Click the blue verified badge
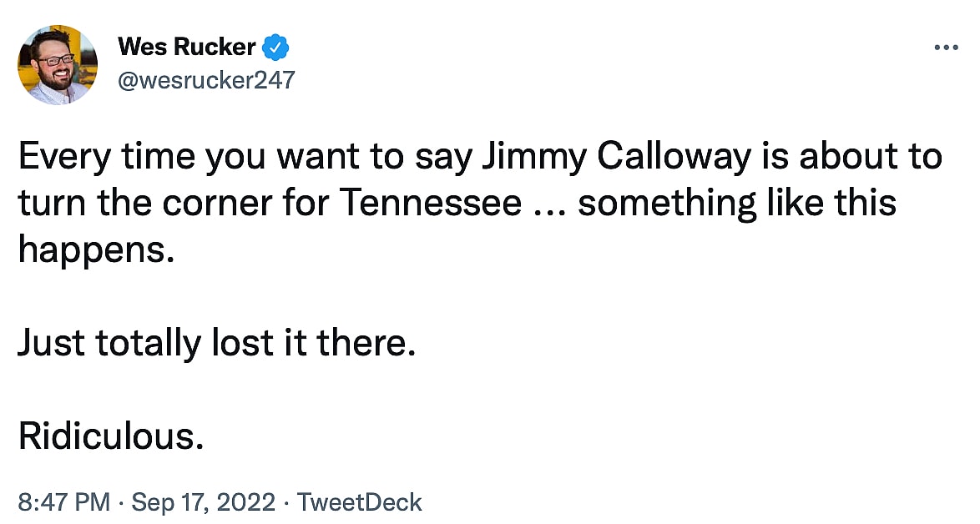The width and height of the screenshot is (980, 524). tap(275, 48)
